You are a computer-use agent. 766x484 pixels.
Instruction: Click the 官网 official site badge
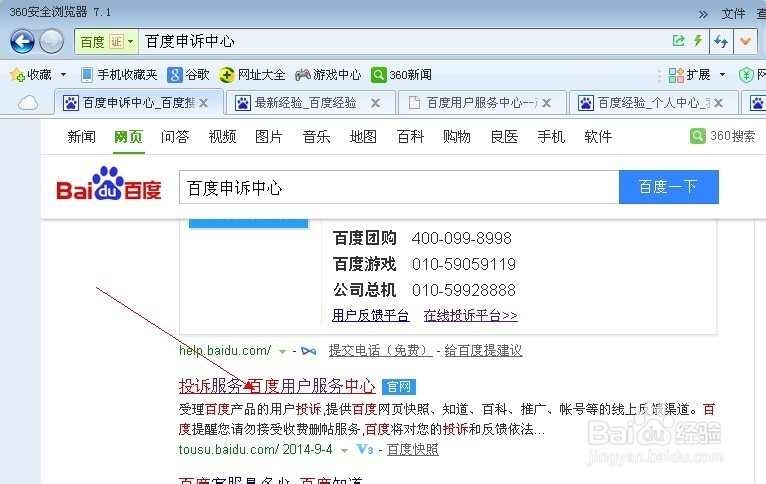point(399,387)
